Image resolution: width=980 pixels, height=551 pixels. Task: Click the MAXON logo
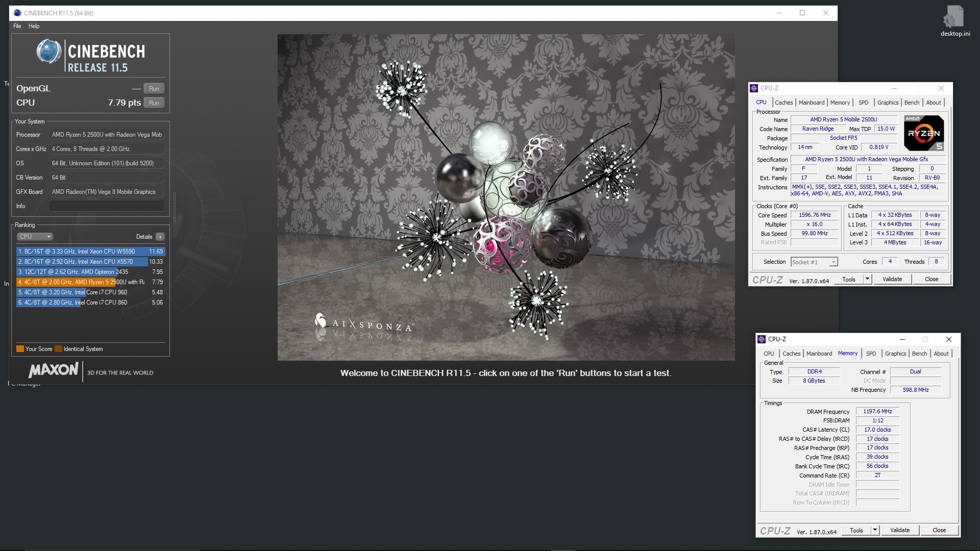(x=54, y=371)
